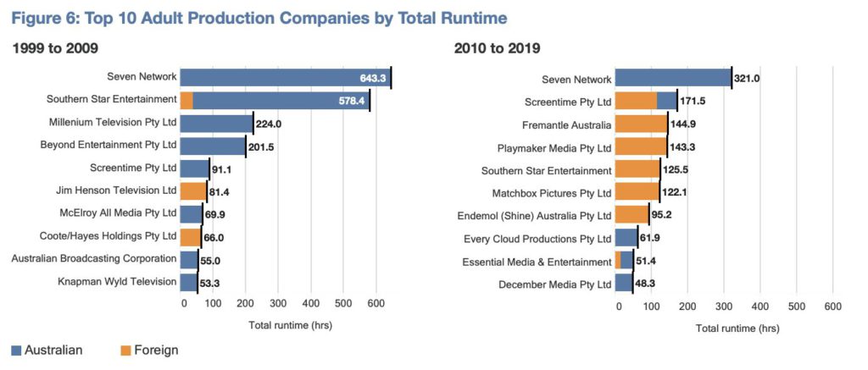Screen dimensions: 868x370
Task: Select the 95.2 value label
Action: (662, 215)
